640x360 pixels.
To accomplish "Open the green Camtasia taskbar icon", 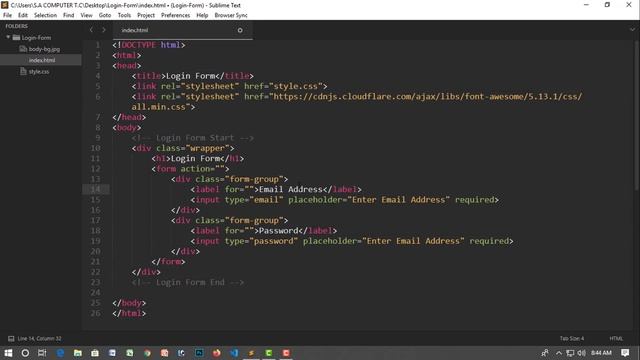I will 269,353.
